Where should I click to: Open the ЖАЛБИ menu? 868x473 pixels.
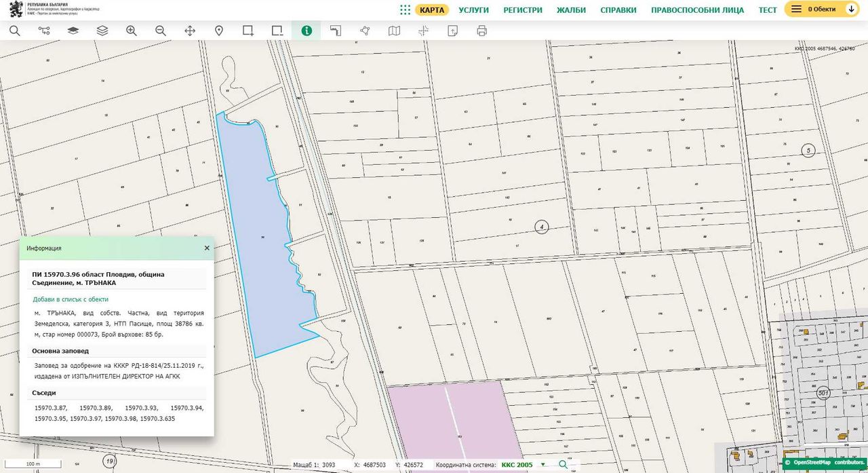[x=571, y=10]
